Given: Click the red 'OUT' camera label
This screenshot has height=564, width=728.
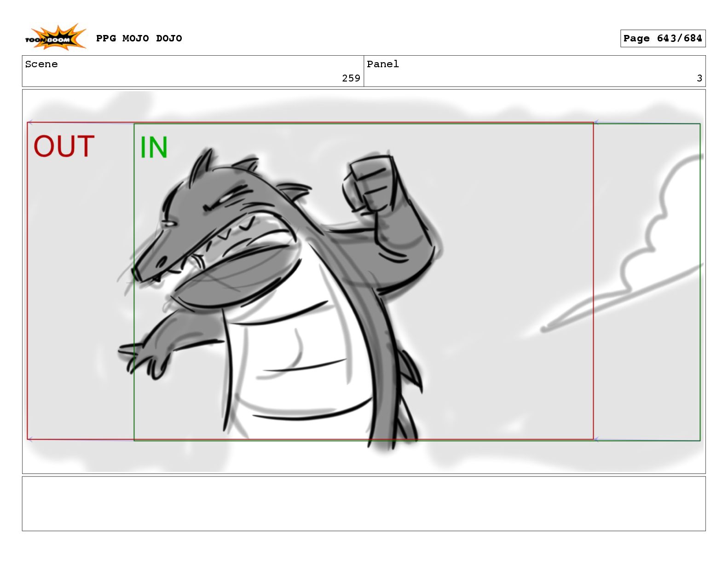Looking at the screenshot, I should click(x=64, y=146).
